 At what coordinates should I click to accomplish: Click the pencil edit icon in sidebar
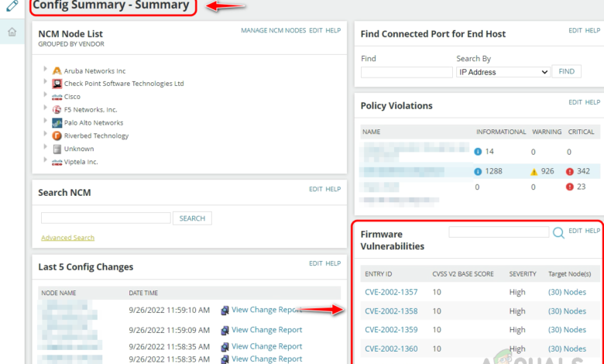(x=12, y=6)
